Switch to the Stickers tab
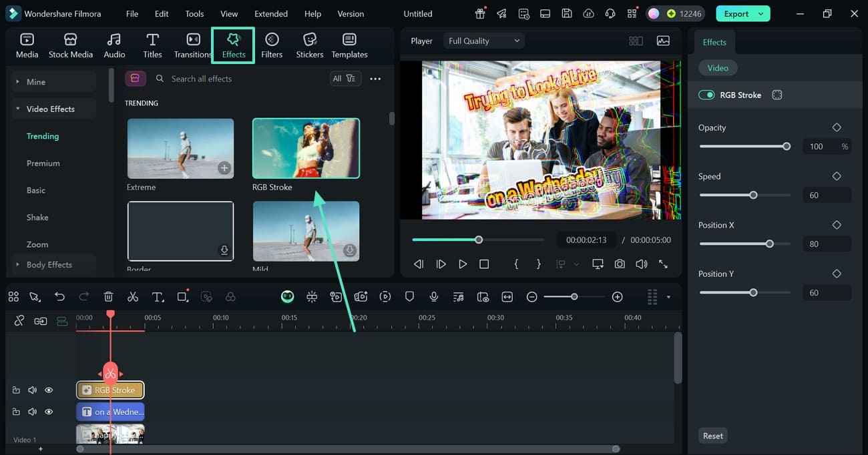 pos(309,45)
